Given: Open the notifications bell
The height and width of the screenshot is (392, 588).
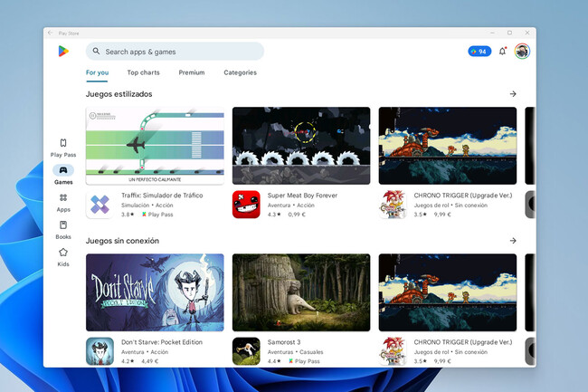Looking at the screenshot, I should click(x=502, y=52).
